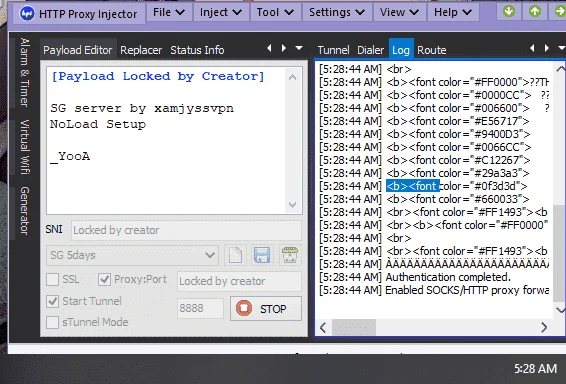Open the Inject menu
Image resolution: width=566 pixels, height=384 pixels.
pos(221,12)
